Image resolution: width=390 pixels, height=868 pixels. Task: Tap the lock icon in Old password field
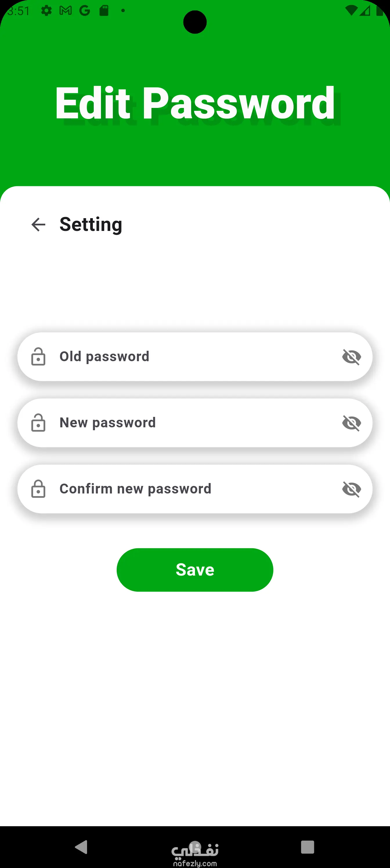click(x=38, y=357)
